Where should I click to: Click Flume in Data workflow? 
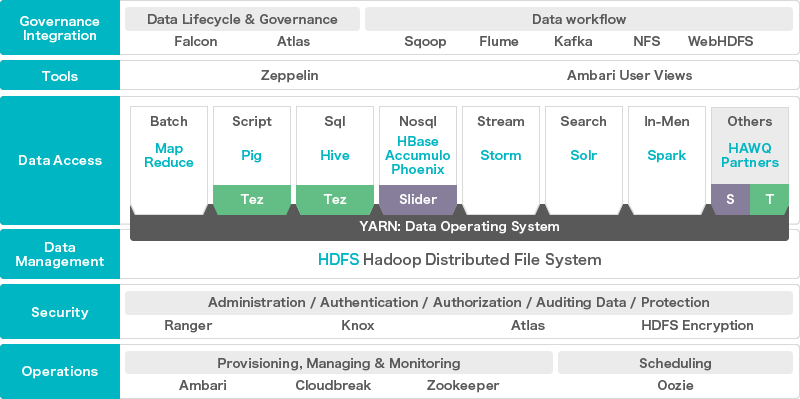[x=499, y=41]
